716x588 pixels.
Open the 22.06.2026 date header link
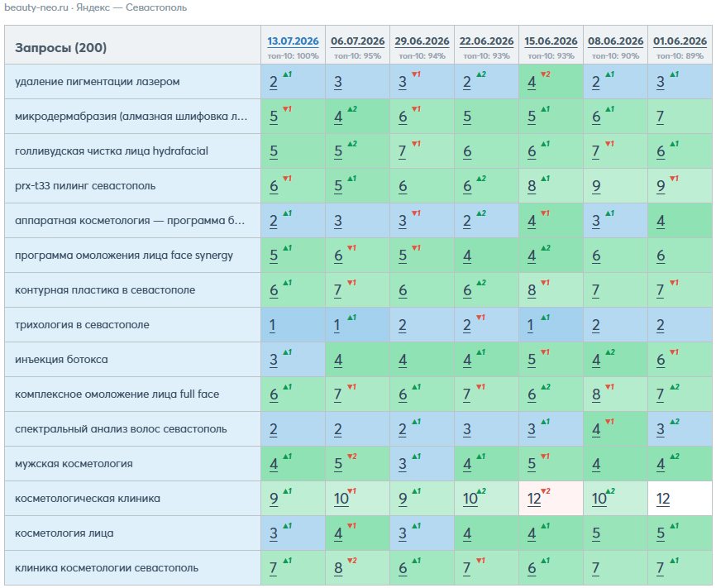coord(486,41)
